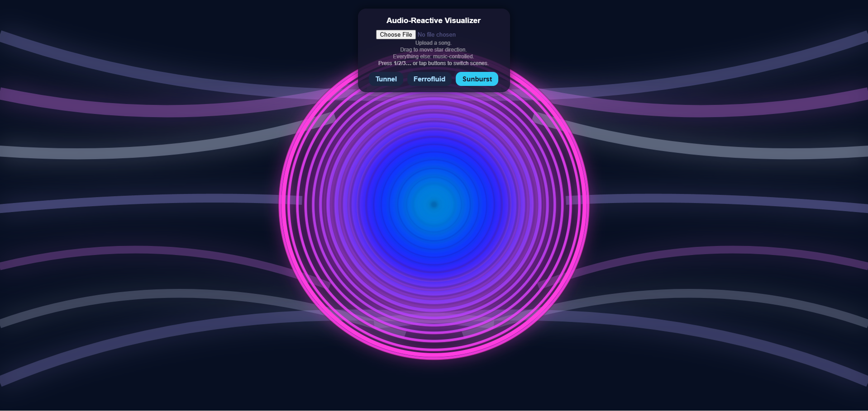This screenshot has height=411, width=868.
Task: Click the "Drag to move star direction." text
Action: (x=433, y=50)
